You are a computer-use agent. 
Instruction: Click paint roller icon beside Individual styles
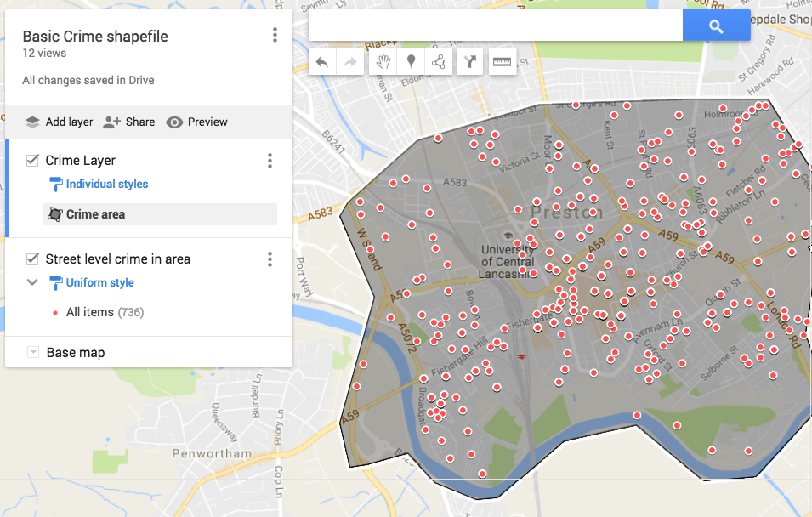(x=55, y=185)
